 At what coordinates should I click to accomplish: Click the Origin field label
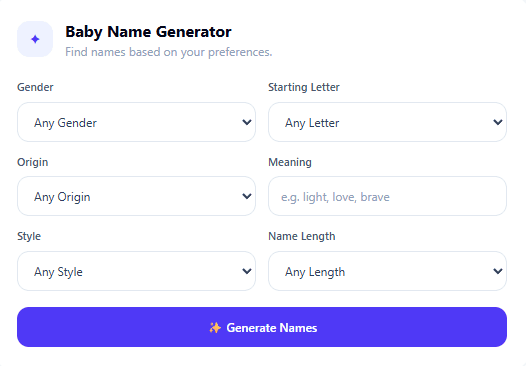(33, 162)
